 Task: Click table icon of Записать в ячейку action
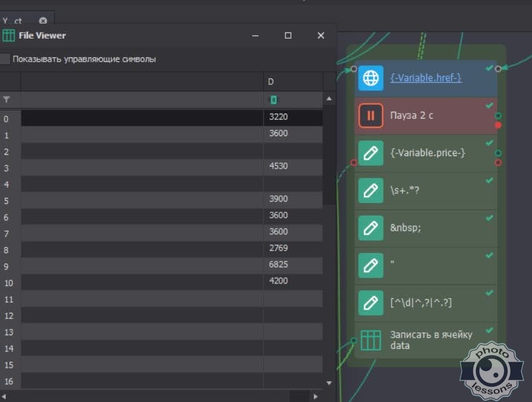(x=371, y=340)
